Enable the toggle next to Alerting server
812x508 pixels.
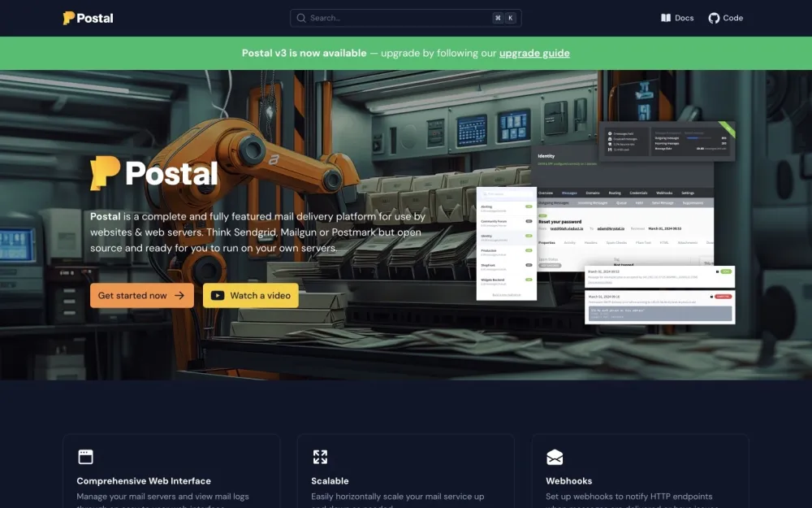click(x=528, y=208)
